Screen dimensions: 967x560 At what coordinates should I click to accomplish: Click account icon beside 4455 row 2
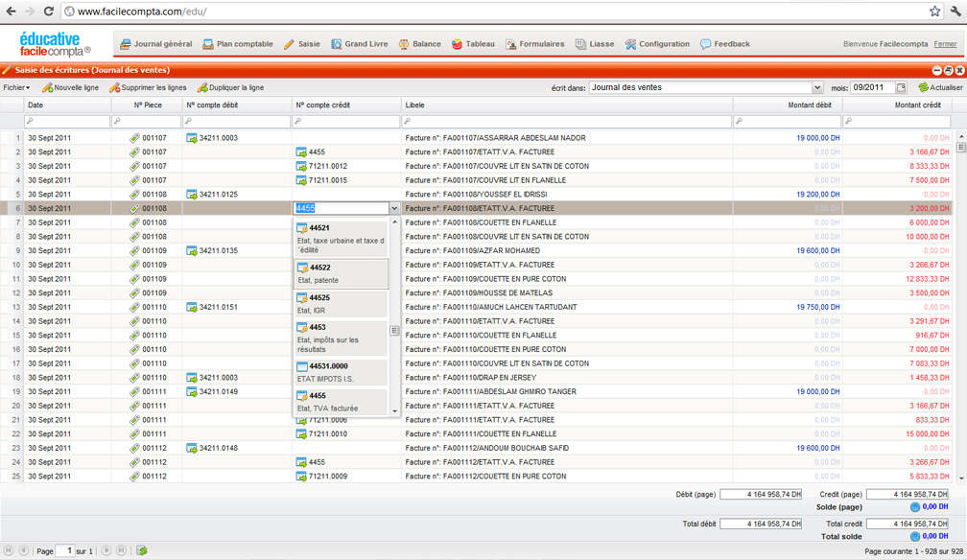click(x=301, y=152)
